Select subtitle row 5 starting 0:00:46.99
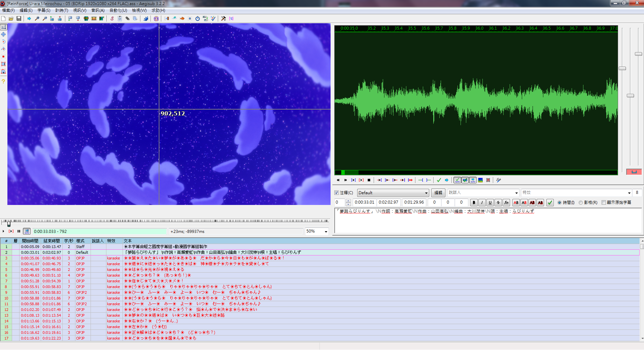This screenshot has height=350, width=644. pyautogui.click(x=320, y=270)
